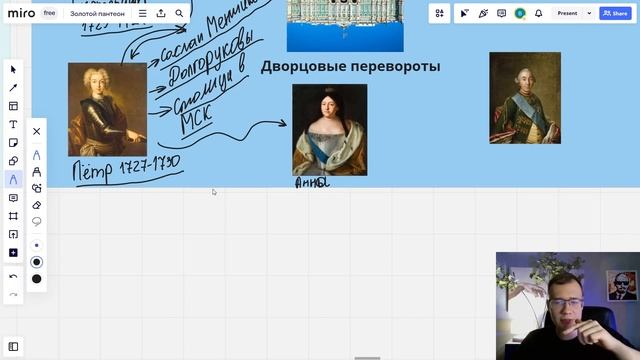
Task: Select the cursor arrow tool
Action: [13, 69]
